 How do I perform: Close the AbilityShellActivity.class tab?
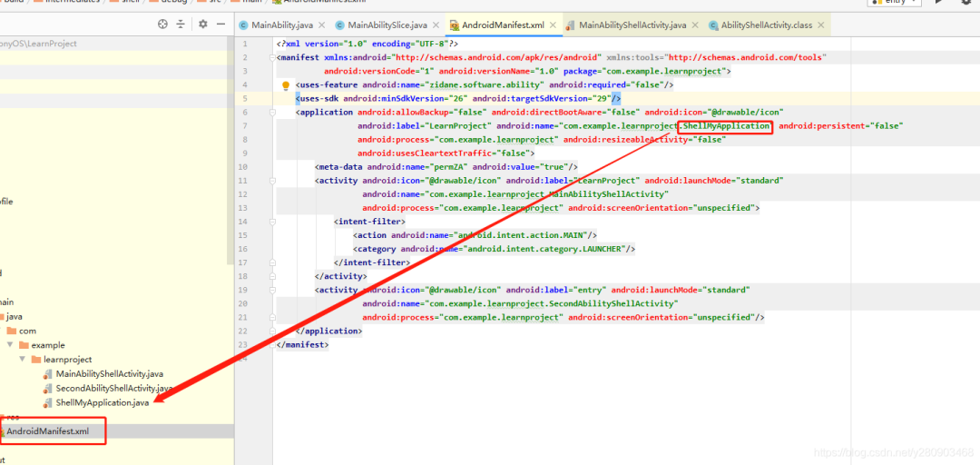820,25
